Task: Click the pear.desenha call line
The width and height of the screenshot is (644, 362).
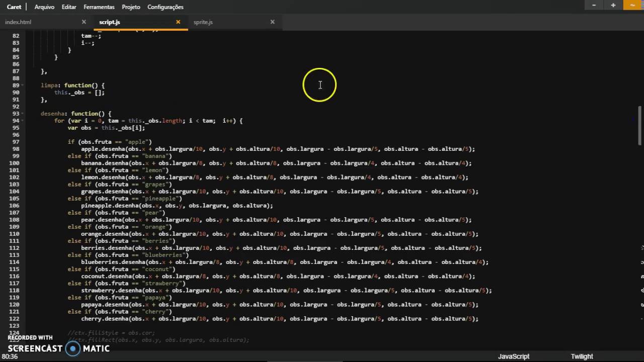Action: point(276,220)
